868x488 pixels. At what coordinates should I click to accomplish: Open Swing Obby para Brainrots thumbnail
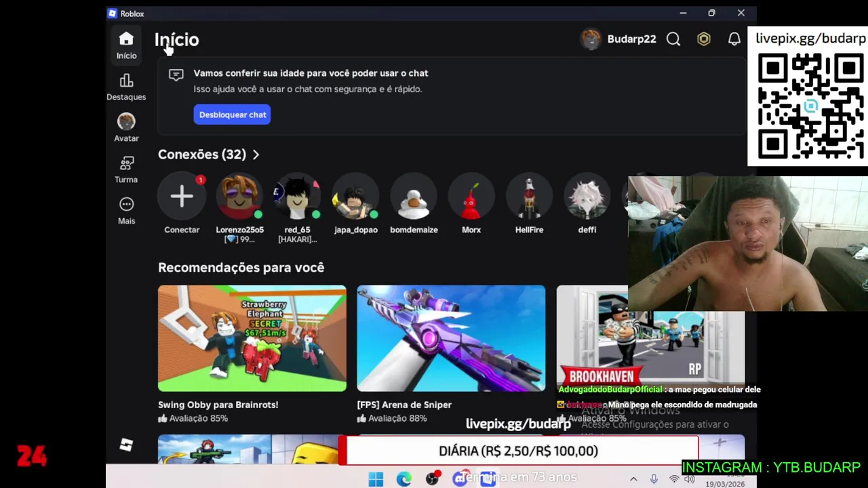(252, 338)
